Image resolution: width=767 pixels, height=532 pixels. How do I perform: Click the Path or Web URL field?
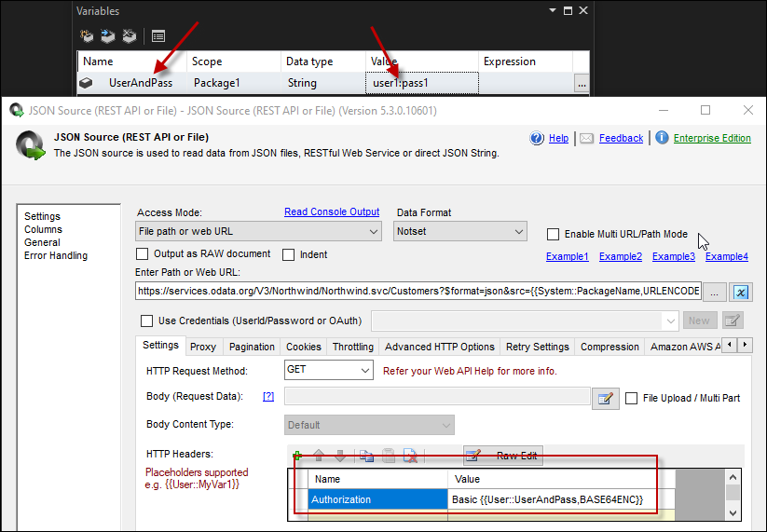[418, 291]
